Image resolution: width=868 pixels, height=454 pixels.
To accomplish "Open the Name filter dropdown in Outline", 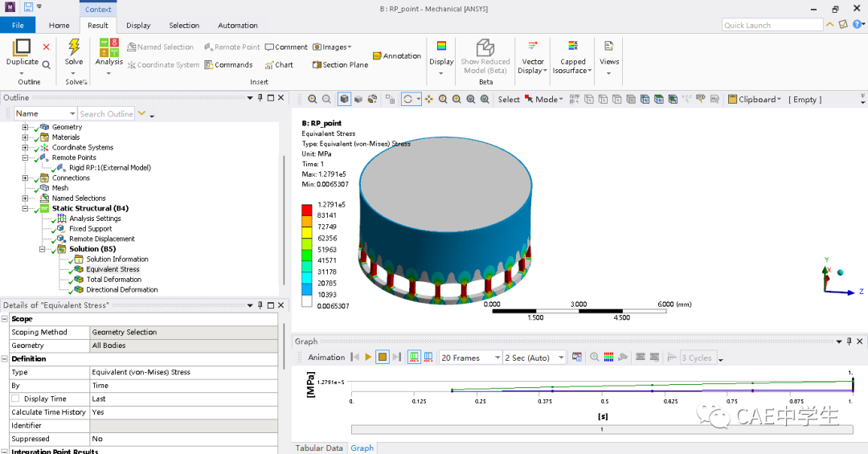I will tap(72, 113).
